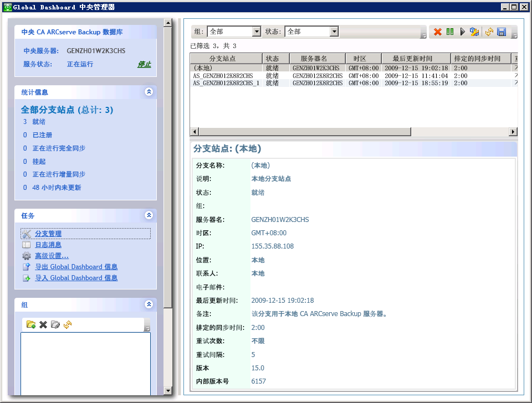Refresh groups using the yellow sync arrows

67,325
